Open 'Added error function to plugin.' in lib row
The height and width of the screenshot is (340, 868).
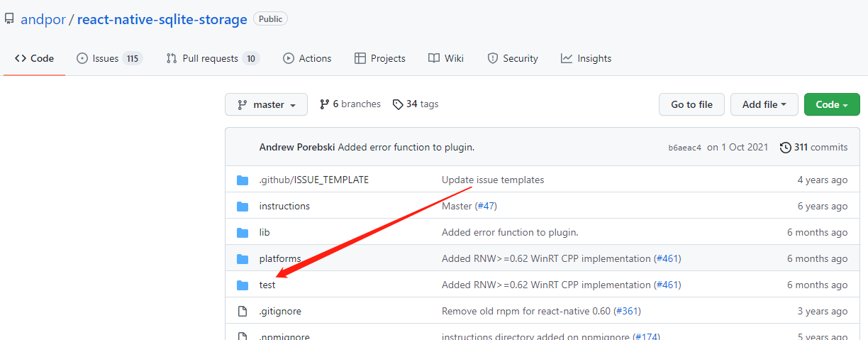(510, 232)
